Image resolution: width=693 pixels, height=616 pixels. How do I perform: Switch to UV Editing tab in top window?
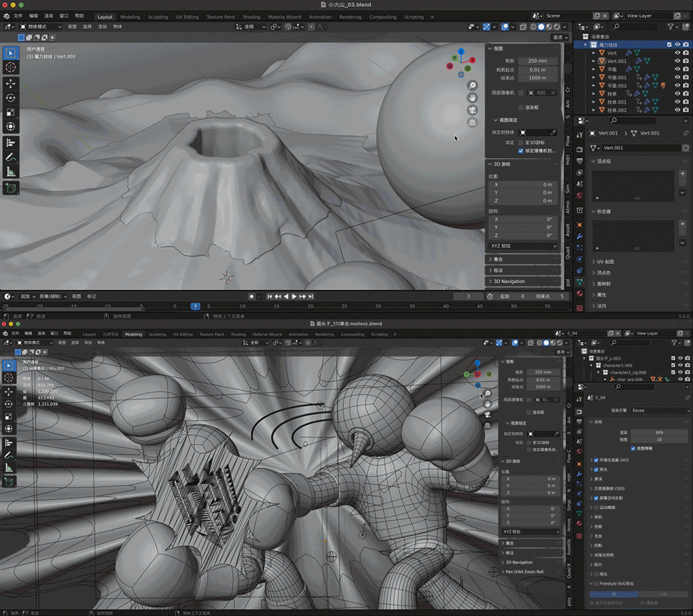coord(187,17)
